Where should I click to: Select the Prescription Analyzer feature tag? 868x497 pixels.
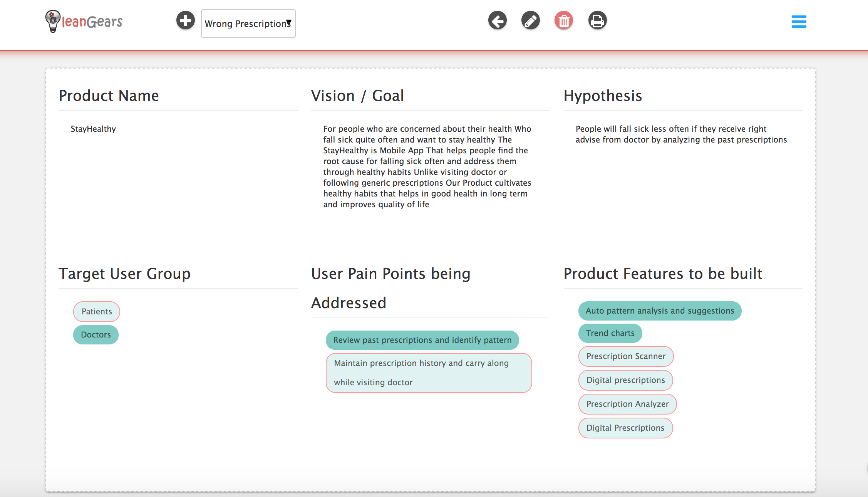point(627,404)
